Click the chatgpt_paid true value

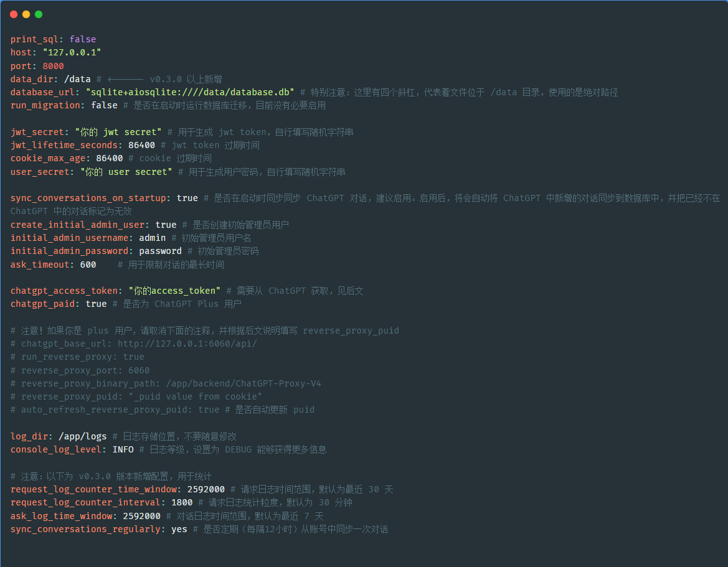tap(96, 304)
